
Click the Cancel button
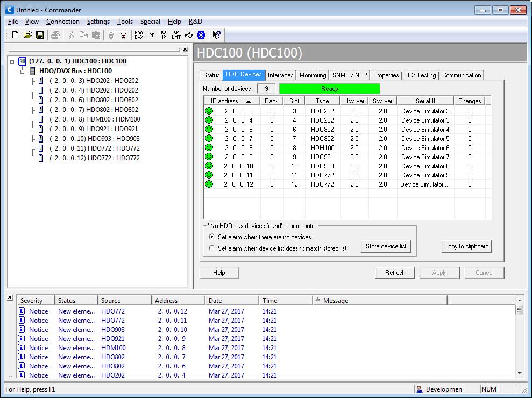point(484,273)
